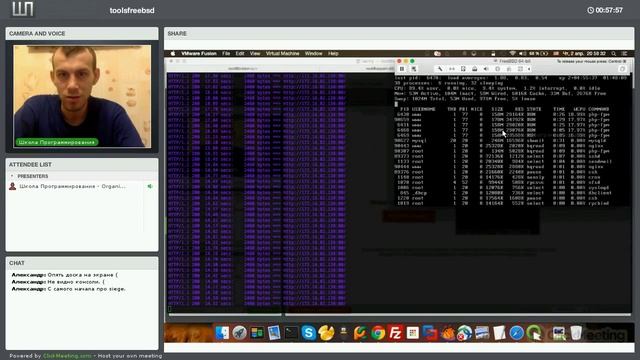Open Skype from the Dock
640x360 pixels.
pos(309,333)
